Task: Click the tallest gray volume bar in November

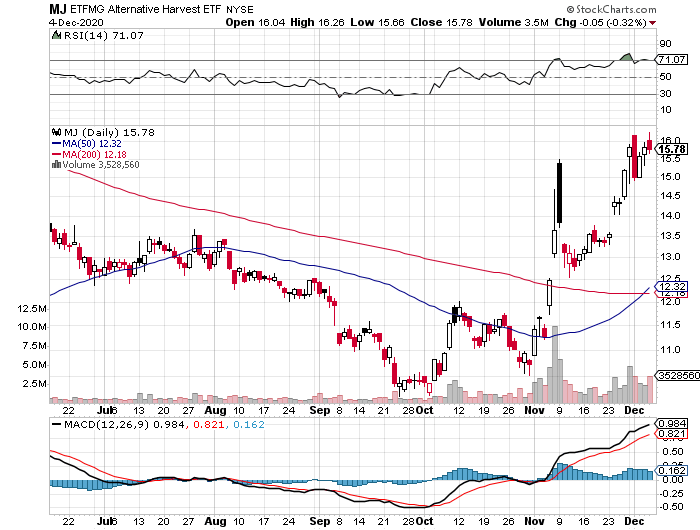Action: [554, 364]
